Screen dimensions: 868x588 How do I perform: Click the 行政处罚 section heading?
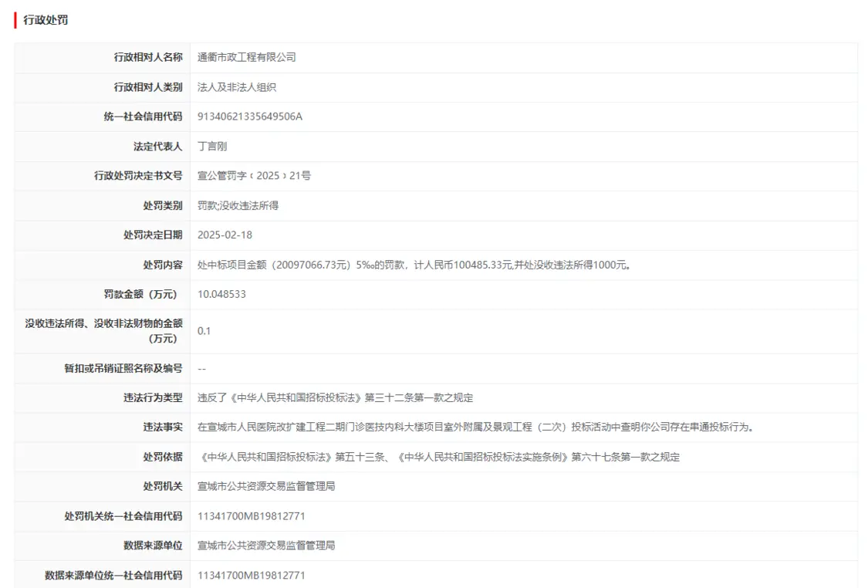pyautogui.click(x=46, y=20)
